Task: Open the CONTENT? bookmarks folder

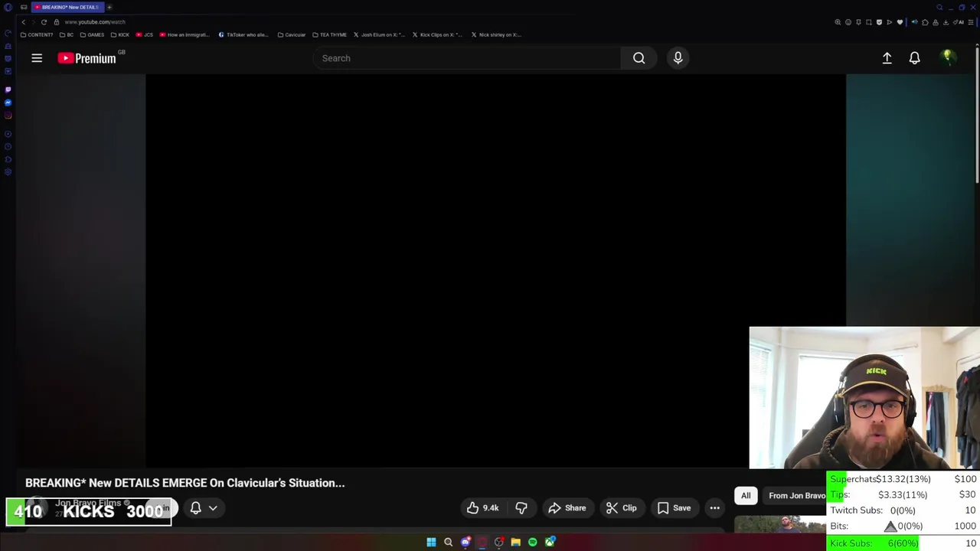Action: 37,34
